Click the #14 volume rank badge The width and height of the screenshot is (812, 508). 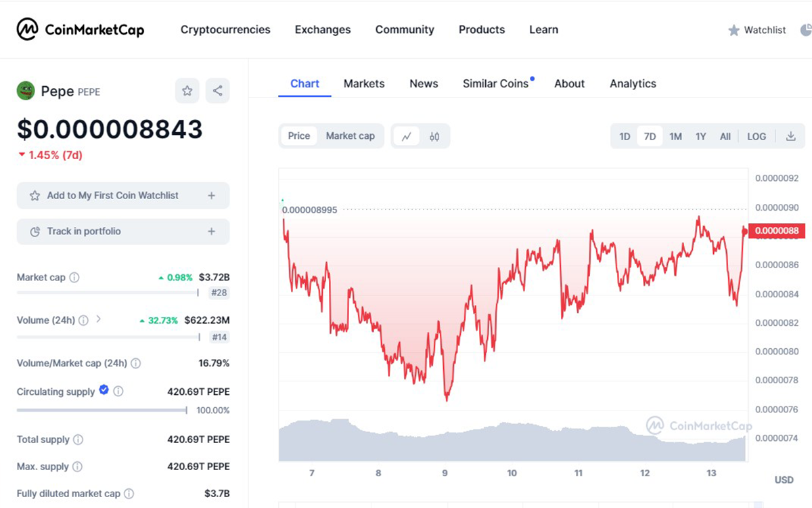click(x=219, y=337)
